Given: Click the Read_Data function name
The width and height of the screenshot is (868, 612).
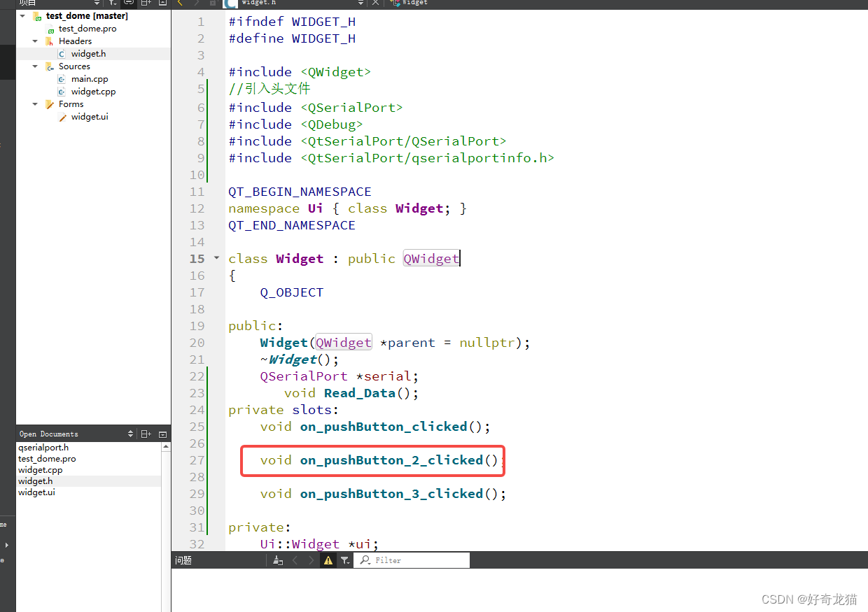Looking at the screenshot, I should coord(360,393).
